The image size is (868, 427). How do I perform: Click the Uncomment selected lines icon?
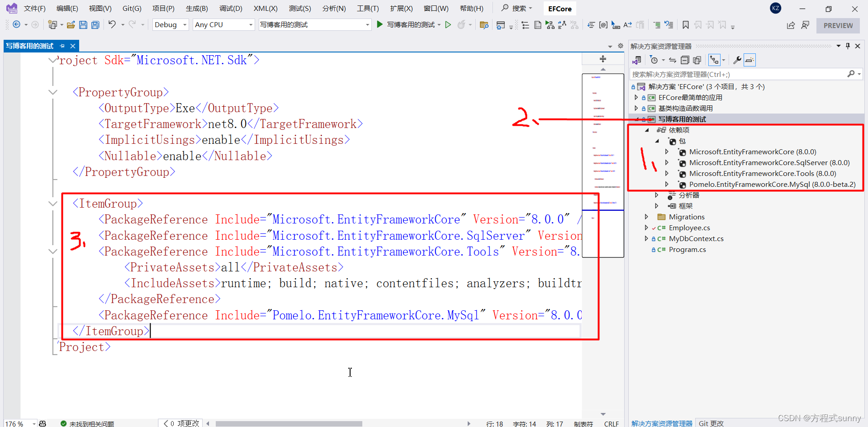(x=669, y=25)
